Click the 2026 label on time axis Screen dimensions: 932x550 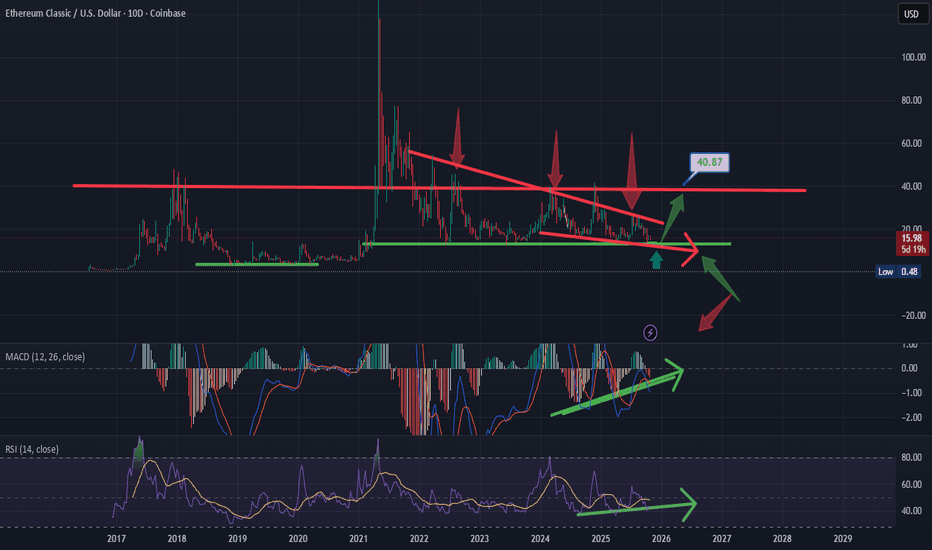(661, 538)
